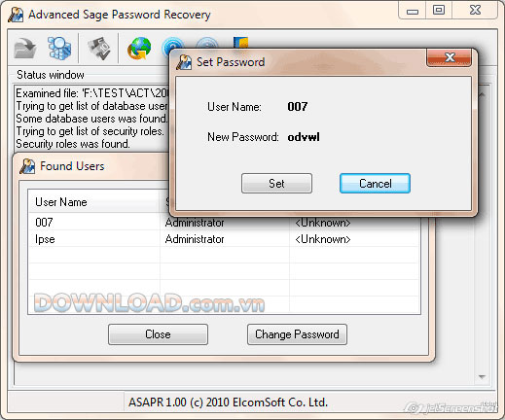This screenshot has height=420, width=505.
Task: Click status window scrollbar down arrow
Action: click(x=482, y=376)
